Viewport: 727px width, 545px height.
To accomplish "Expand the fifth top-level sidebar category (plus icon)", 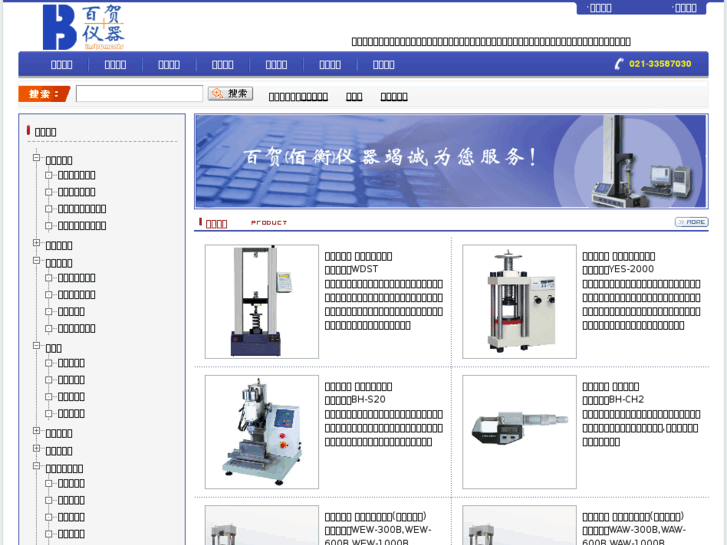I will pos(37,430).
